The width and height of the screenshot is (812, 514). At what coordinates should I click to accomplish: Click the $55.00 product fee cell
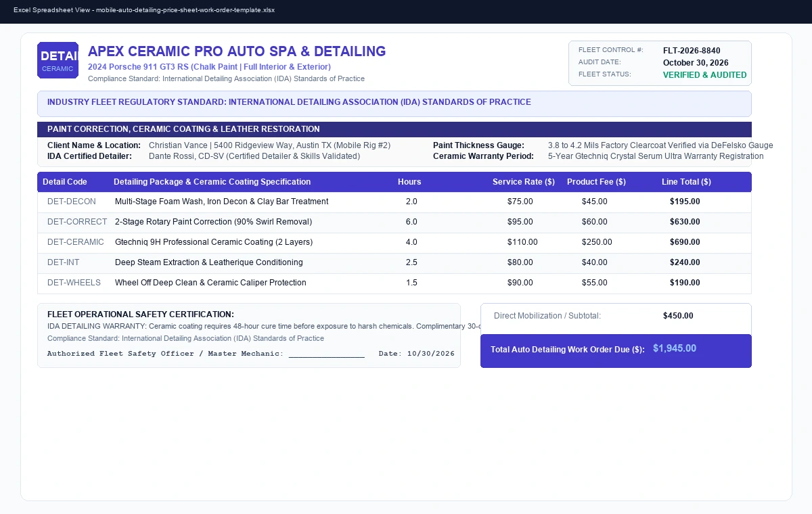click(595, 283)
